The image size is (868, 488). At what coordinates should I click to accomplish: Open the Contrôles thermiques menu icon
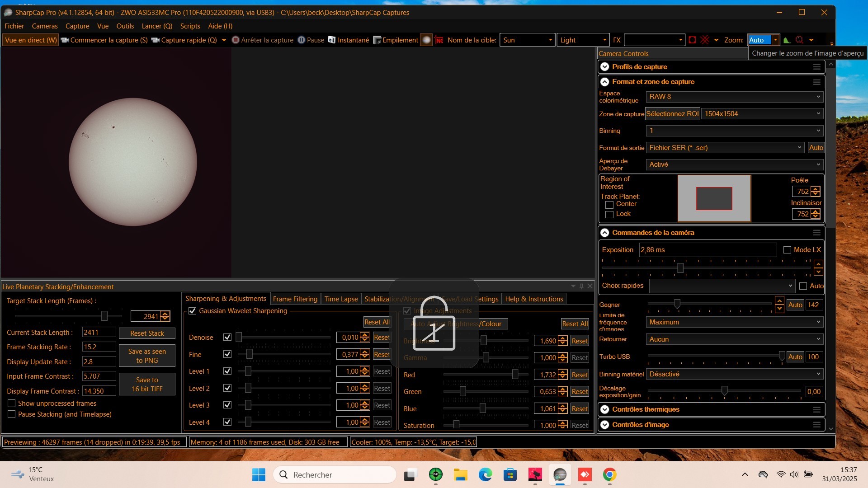coord(816,410)
